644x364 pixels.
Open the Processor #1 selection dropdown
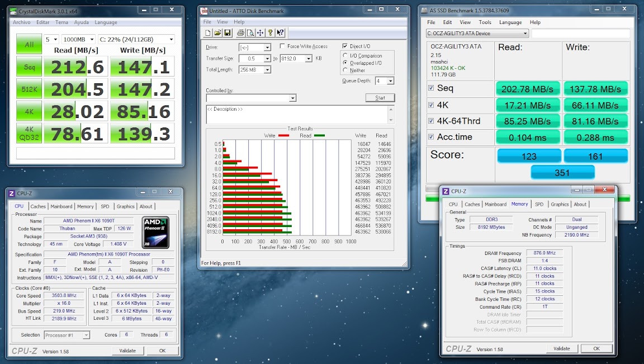tap(86, 335)
